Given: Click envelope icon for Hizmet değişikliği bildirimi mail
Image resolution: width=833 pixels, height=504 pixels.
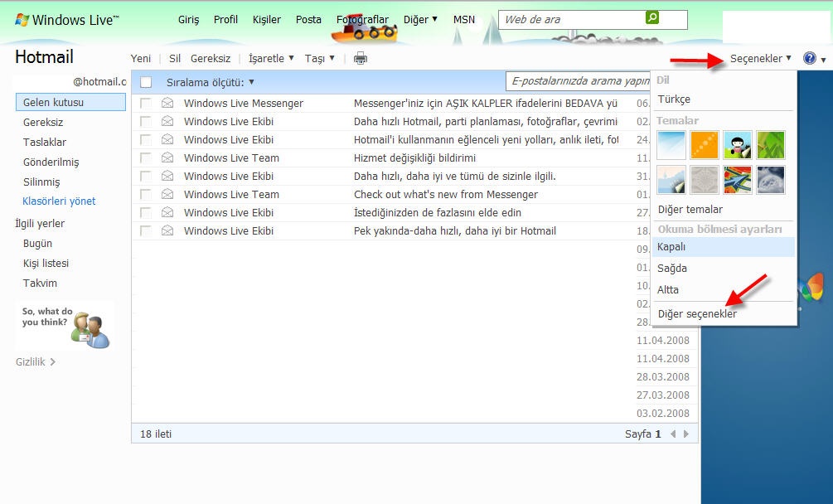Looking at the screenshot, I should [x=167, y=157].
